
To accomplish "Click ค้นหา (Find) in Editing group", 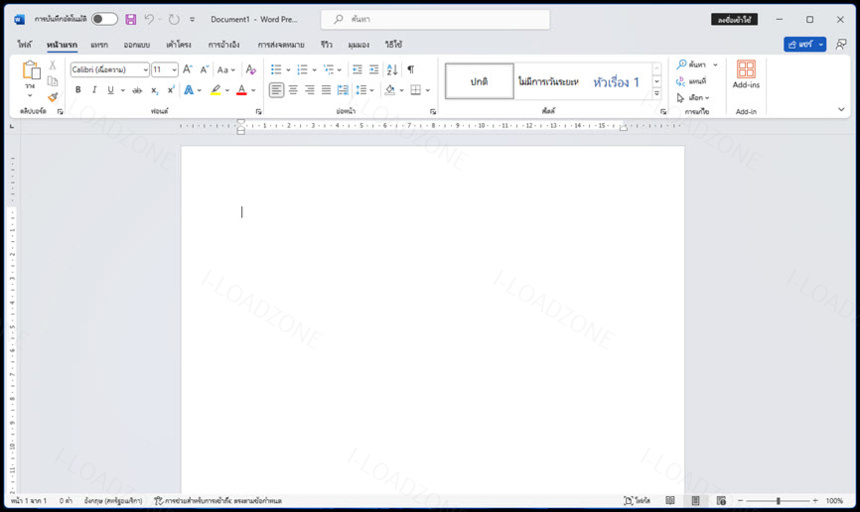I will pos(692,65).
